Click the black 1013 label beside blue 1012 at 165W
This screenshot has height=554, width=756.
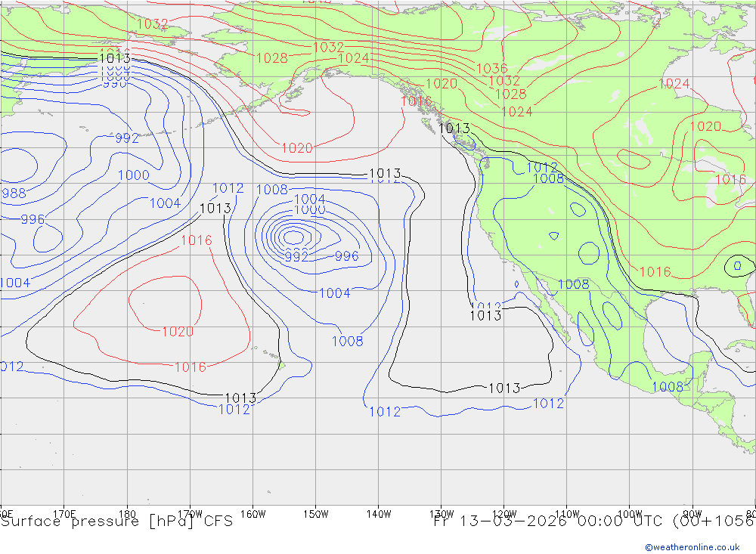click(x=215, y=209)
